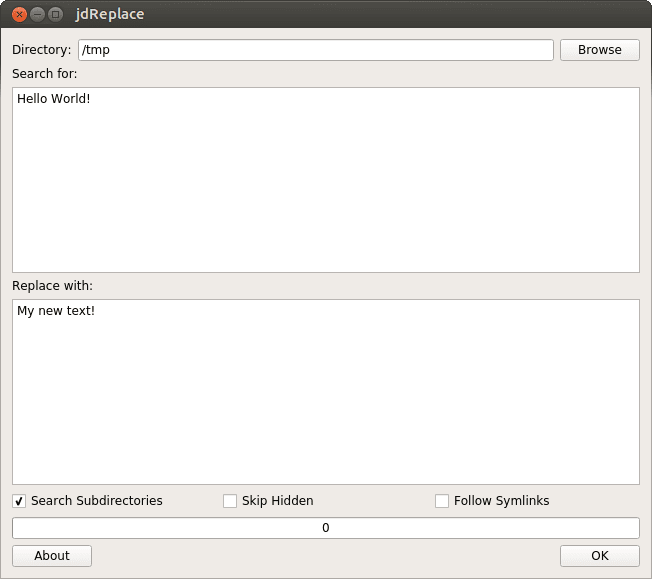
Task: Focus the Directory path field
Action: 316,50
